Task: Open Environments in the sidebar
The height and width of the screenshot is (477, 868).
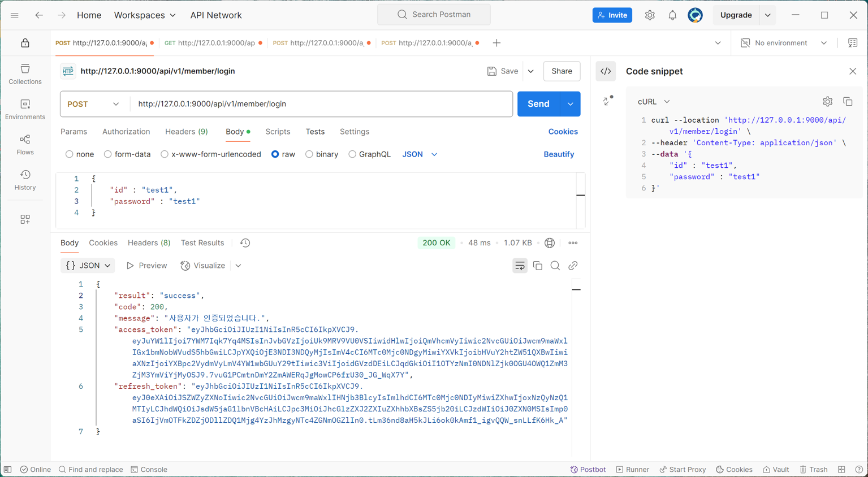Action: click(25, 110)
